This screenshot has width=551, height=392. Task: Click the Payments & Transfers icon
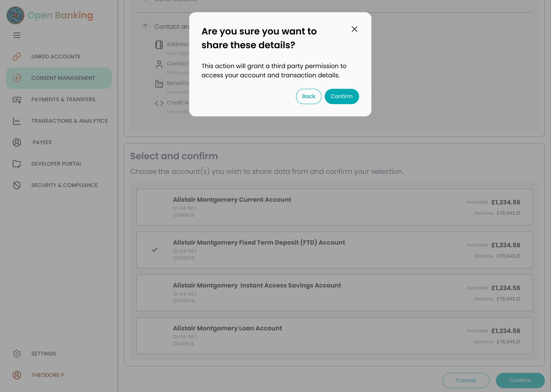point(17,100)
